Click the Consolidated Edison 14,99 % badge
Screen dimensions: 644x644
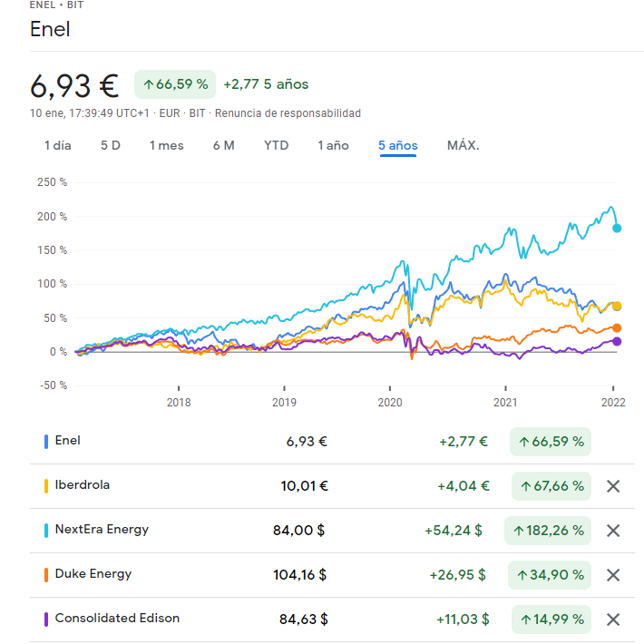pyautogui.click(x=551, y=620)
